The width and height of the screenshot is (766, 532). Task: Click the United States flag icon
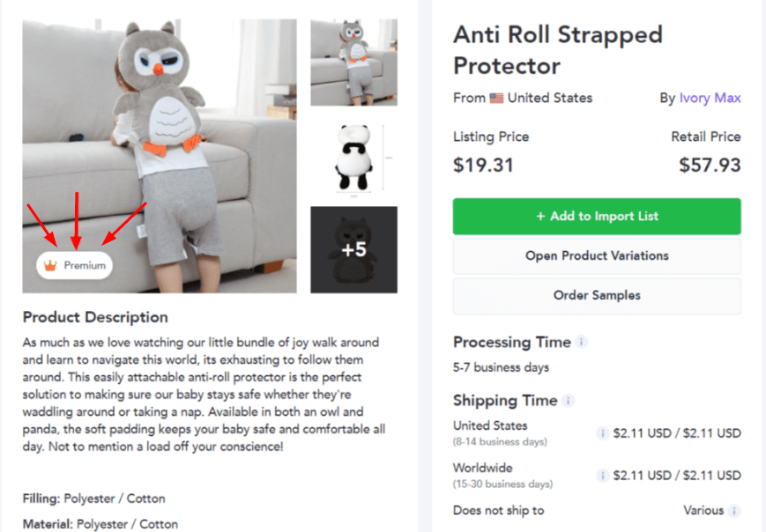(x=496, y=98)
